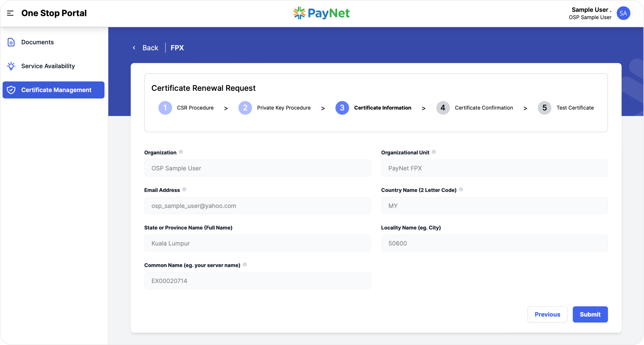
Task: Show info tooltip for Organizational Unit
Action: point(434,152)
